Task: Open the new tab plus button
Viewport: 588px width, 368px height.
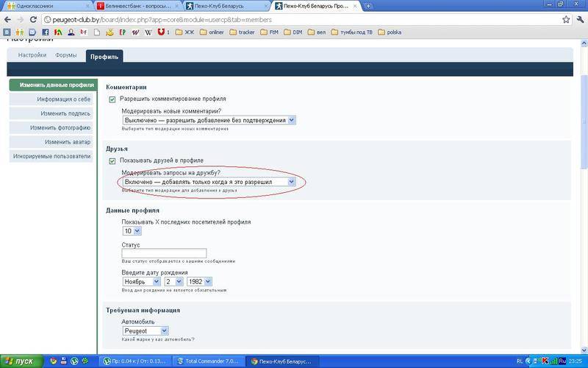Action: click(x=367, y=6)
